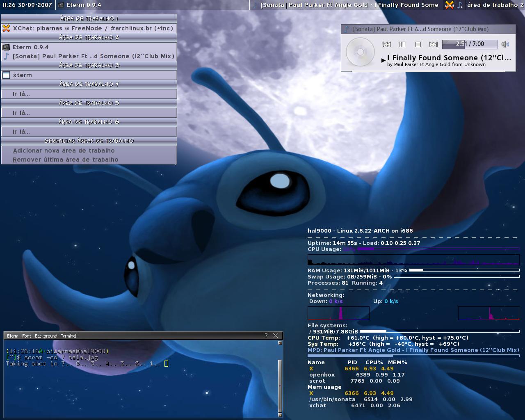Click 'RAM Usage: 131MiB/1011MiB - 13%' text

click(x=358, y=270)
